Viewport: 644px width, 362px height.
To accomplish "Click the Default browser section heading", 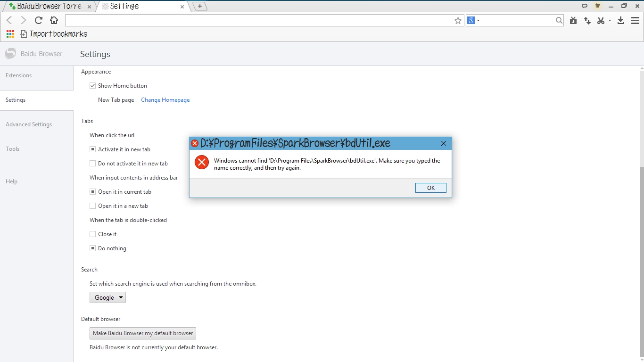I will pos(101,319).
